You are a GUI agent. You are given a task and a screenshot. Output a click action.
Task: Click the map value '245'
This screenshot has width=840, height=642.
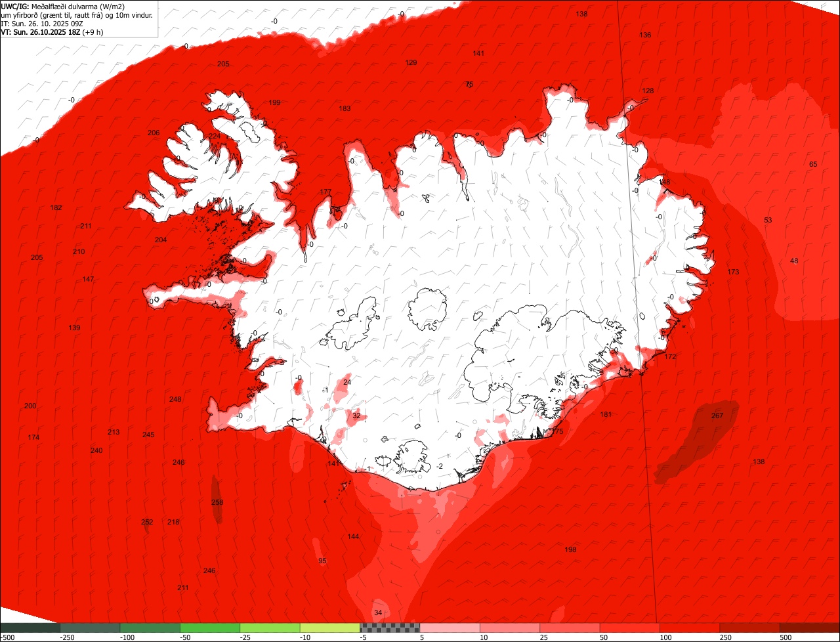(148, 435)
